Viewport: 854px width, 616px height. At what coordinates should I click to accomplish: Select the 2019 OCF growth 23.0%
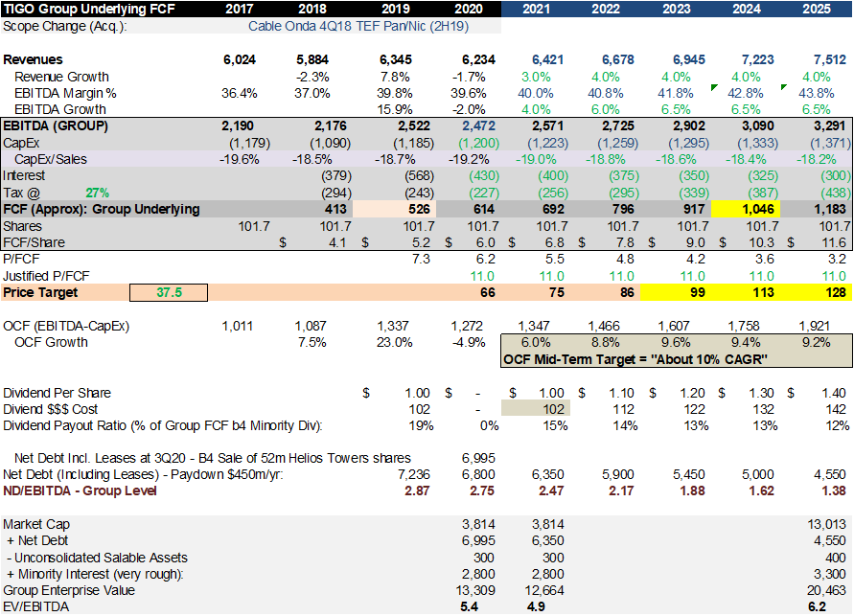point(394,342)
